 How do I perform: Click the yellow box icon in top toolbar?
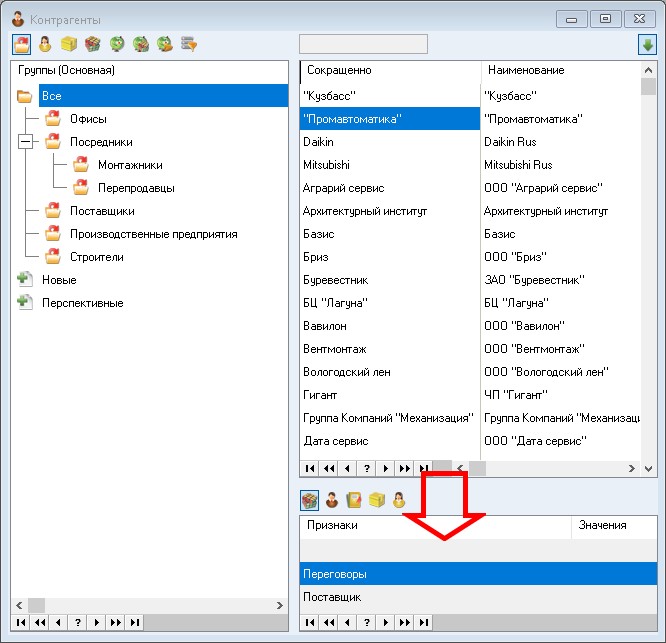(69, 44)
